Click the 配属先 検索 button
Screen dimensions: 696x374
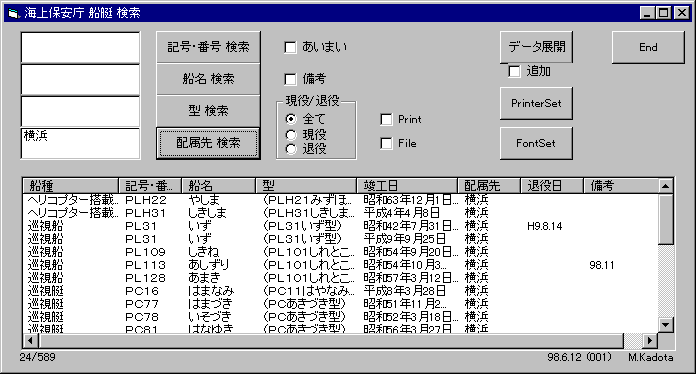(208, 143)
